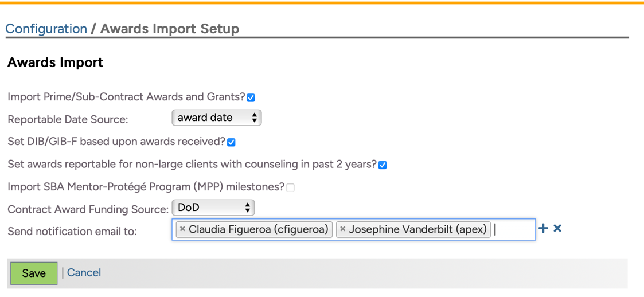This screenshot has height=297, width=644.
Task: Go to the Configuration breadcrumb link
Action: 46,29
